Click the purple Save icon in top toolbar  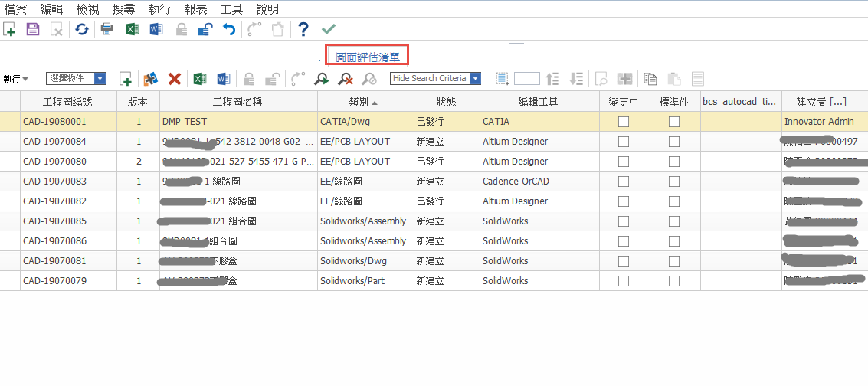(x=33, y=29)
